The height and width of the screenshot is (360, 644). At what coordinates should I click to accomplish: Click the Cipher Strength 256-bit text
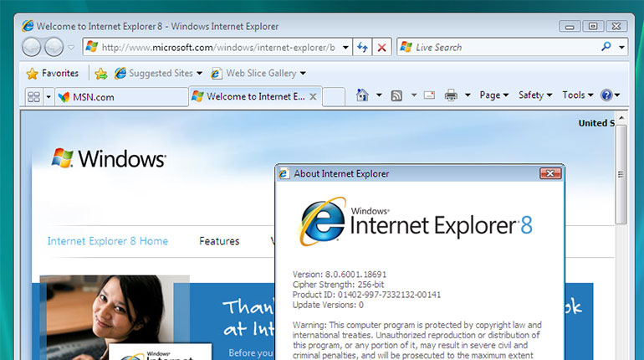(x=338, y=285)
